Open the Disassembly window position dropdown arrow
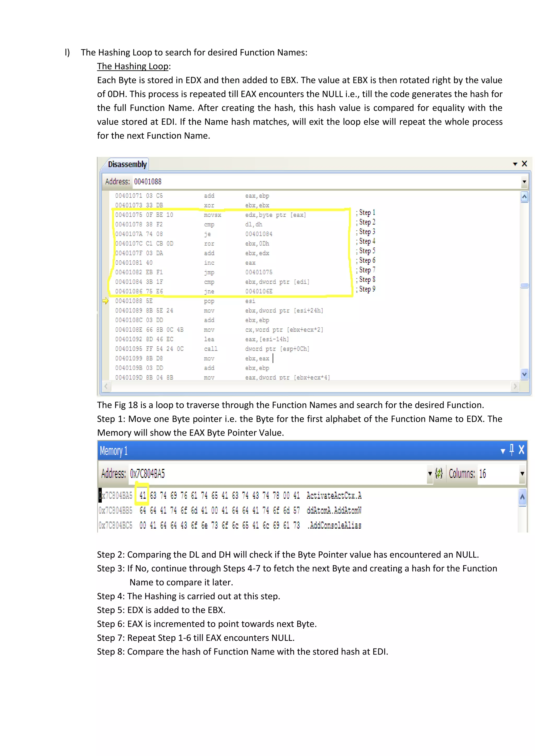 tap(515, 164)
